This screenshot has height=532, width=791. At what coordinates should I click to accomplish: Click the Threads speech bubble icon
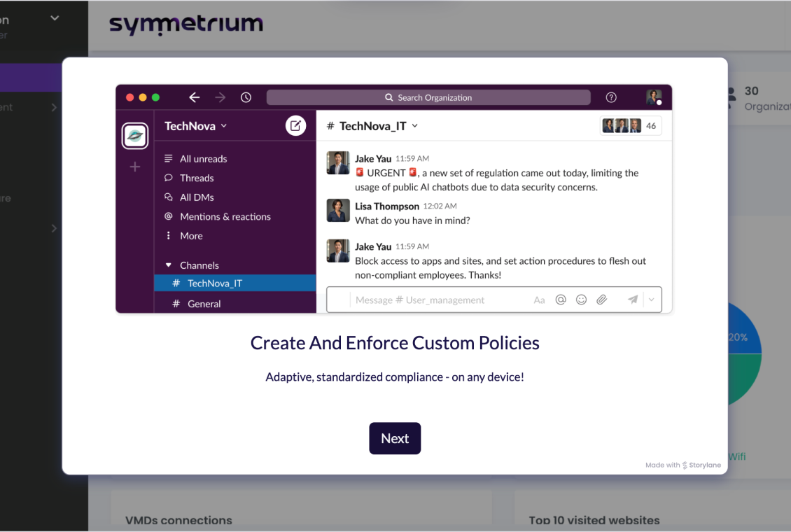tap(169, 178)
